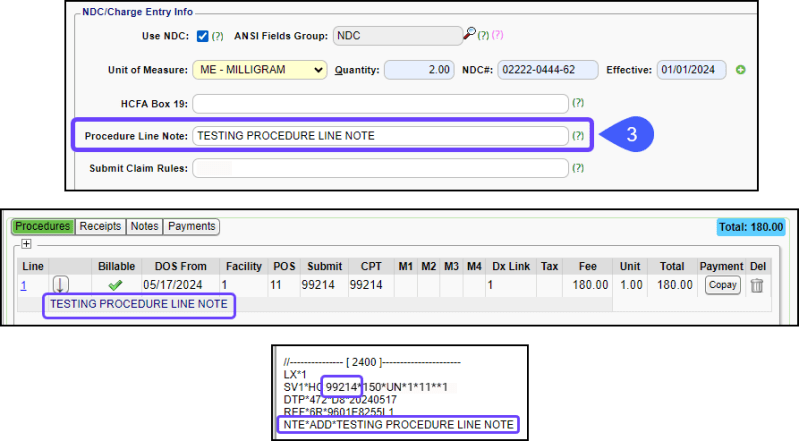Expand procedures list with plus icon
Image resolution: width=799 pixels, height=441 pixels.
coord(26,244)
